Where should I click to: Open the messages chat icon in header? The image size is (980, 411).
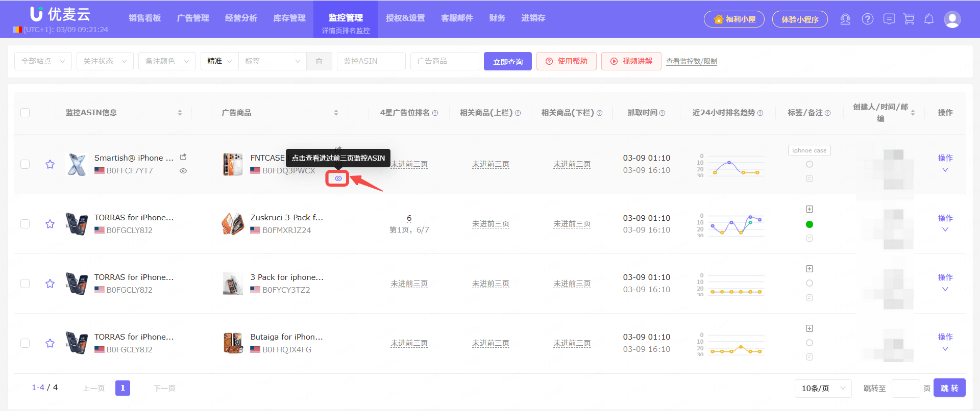889,19
